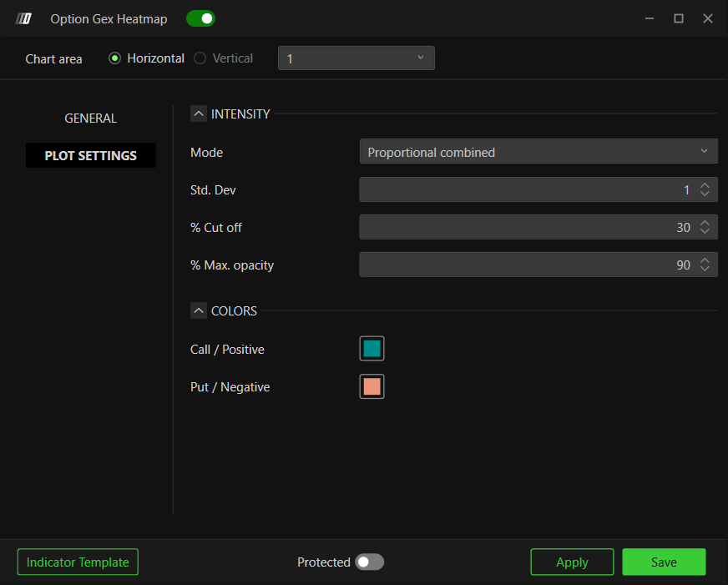Decrease the Std. Dev value
Image resolution: width=728 pixels, height=585 pixels.
pyautogui.click(x=705, y=194)
